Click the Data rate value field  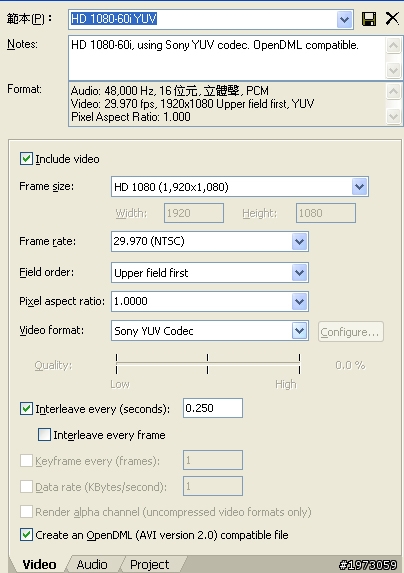pos(213,486)
